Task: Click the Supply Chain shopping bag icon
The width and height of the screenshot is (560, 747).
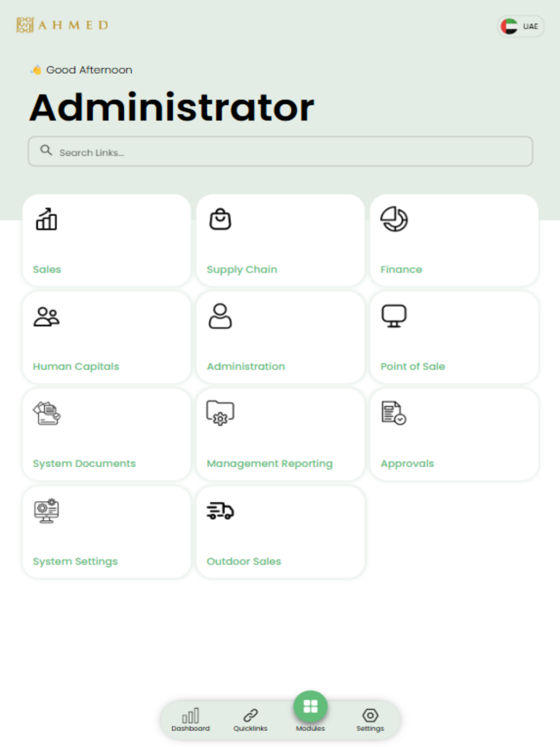Action: (220, 219)
